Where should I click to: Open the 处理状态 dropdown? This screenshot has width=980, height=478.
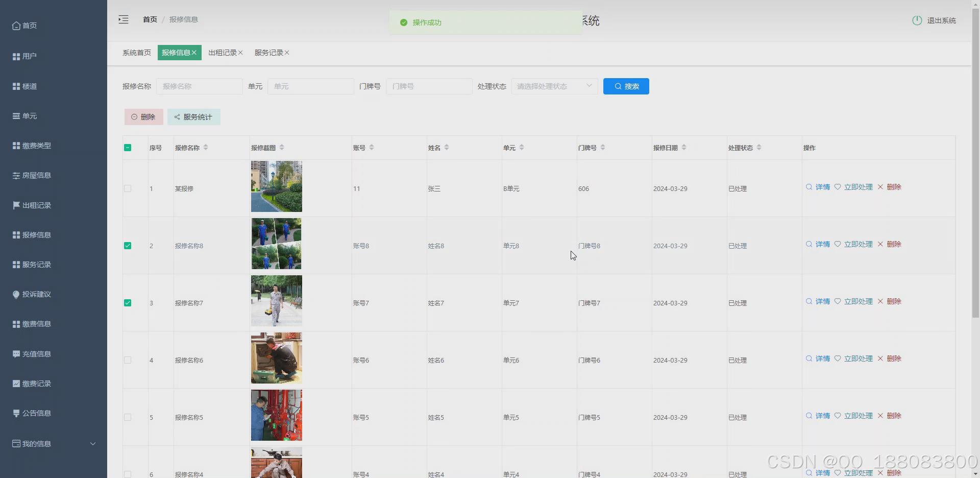tap(554, 86)
